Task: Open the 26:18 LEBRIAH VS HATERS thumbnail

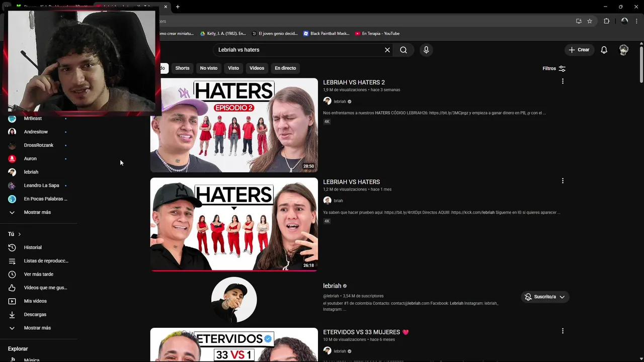Action: point(234,224)
